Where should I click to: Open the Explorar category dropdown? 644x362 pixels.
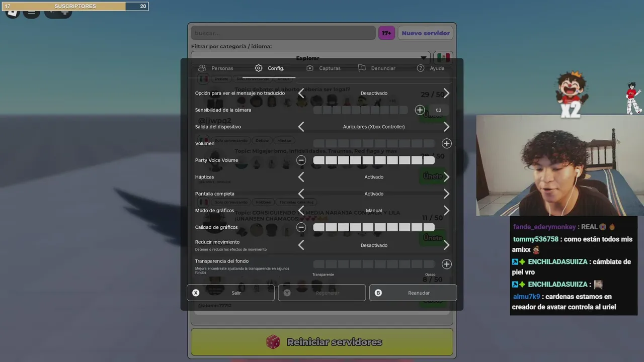(x=310, y=58)
